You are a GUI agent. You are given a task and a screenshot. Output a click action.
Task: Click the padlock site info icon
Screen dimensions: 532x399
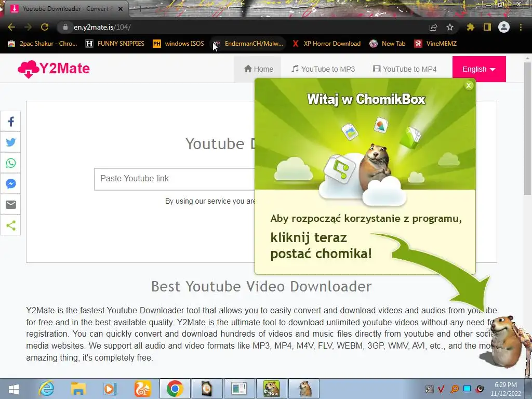[x=65, y=27]
